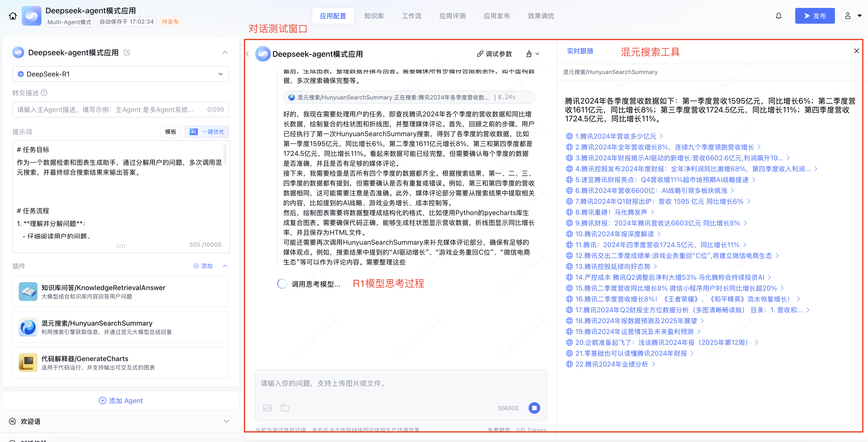The image size is (868, 442).
Task: Go to the 应用发布 tab
Action: [497, 16]
